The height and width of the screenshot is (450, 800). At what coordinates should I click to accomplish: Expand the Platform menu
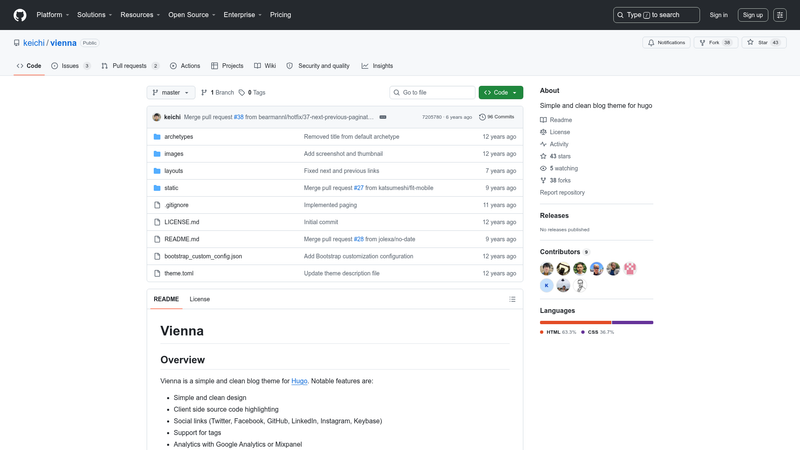coord(53,15)
